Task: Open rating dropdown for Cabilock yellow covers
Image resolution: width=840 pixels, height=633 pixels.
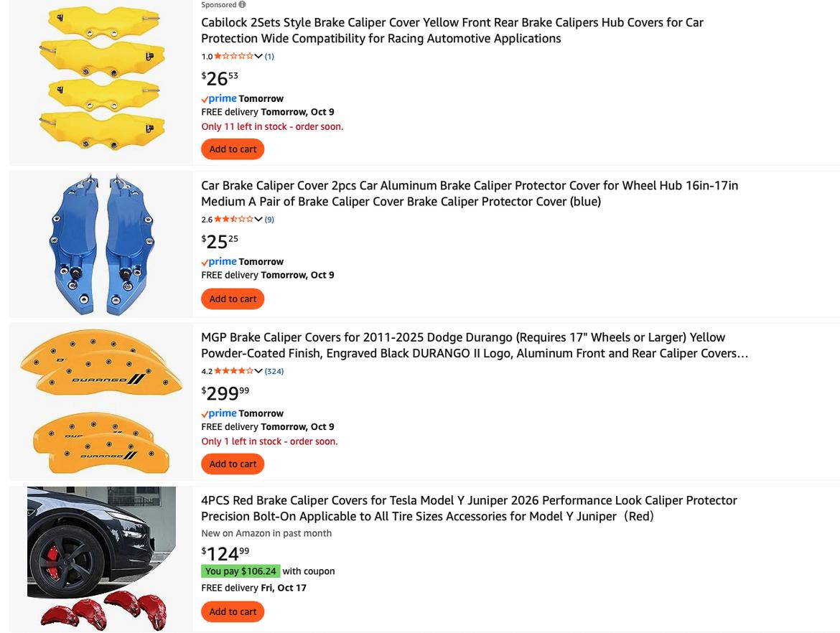Action: coord(258,56)
